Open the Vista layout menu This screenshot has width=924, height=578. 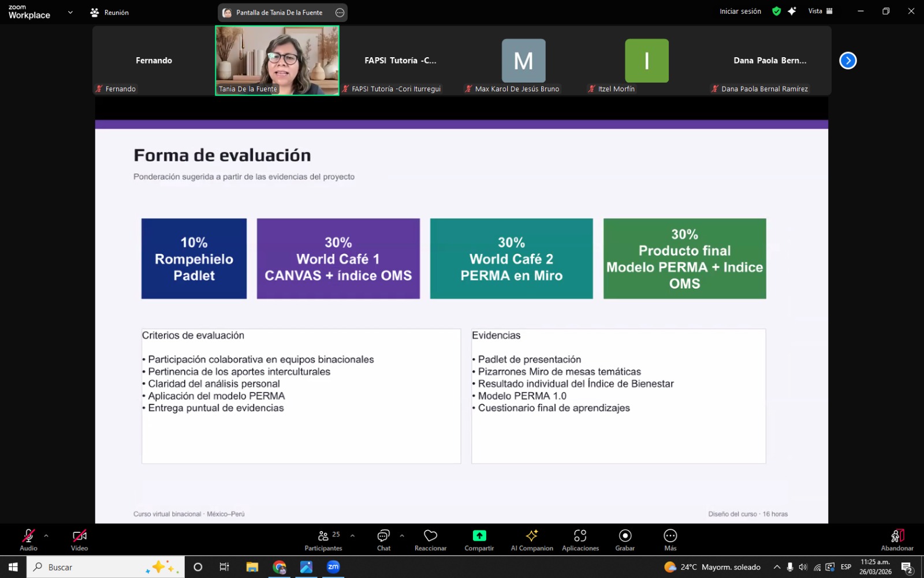point(820,11)
